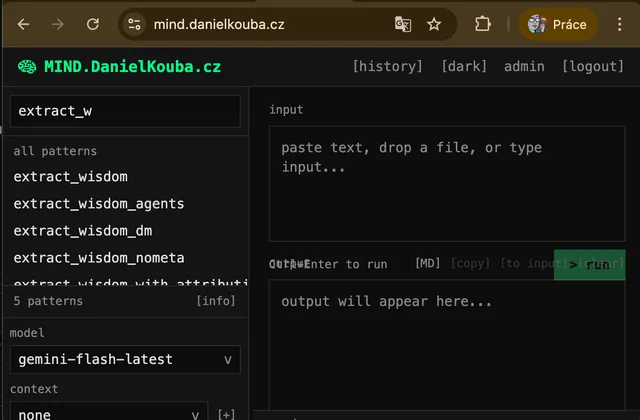Choose the extract_wisdom_agents pattern
640x420 pixels.
pyautogui.click(x=98, y=204)
